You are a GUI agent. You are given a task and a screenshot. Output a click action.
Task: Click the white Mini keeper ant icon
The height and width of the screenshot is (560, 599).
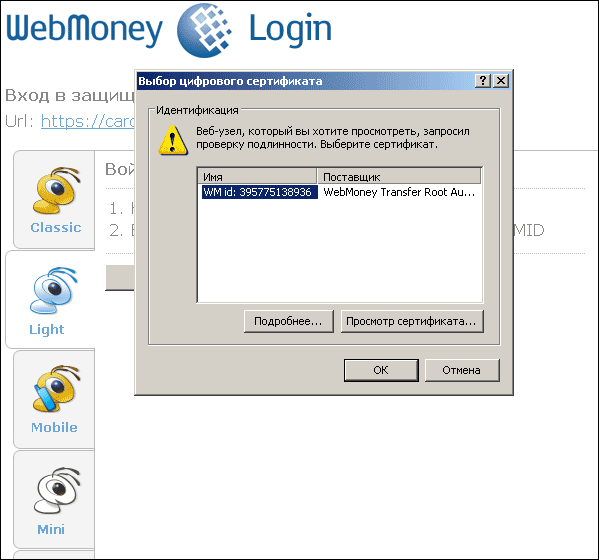[x=57, y=490]
